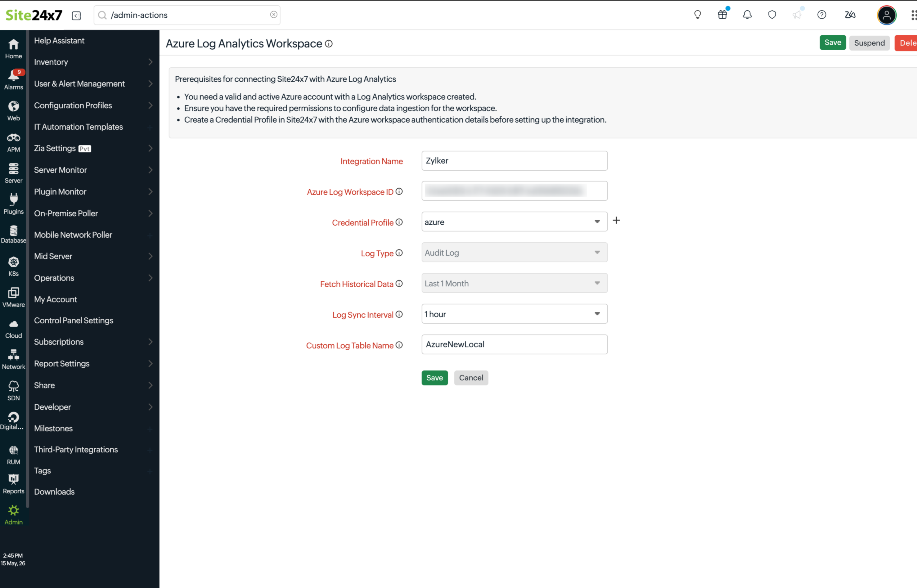
Task: Open Downloads menu item
Action: 54,492
